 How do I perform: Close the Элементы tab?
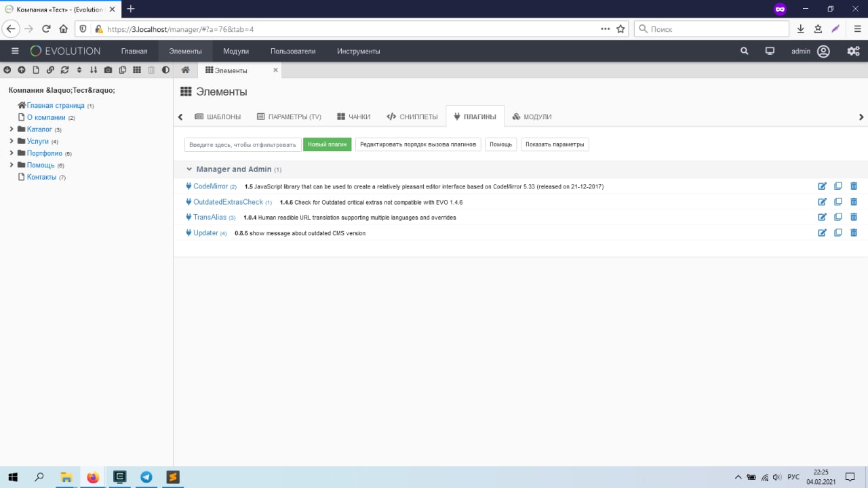[275, 70]
